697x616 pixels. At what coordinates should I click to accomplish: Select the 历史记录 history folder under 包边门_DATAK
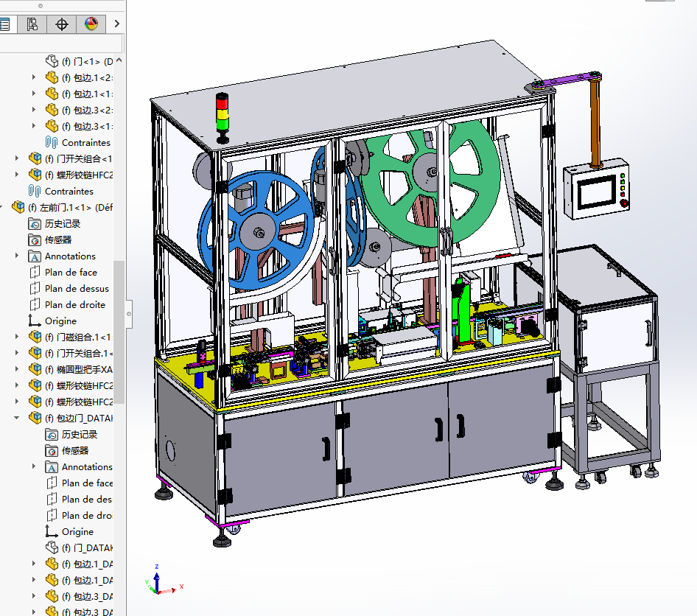52,434
